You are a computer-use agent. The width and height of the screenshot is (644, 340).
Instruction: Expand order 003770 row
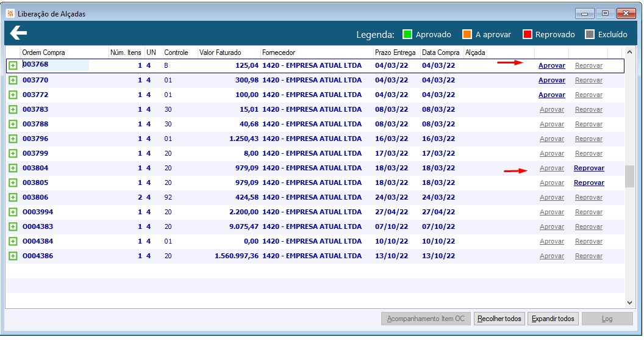[x=13, y=80]
